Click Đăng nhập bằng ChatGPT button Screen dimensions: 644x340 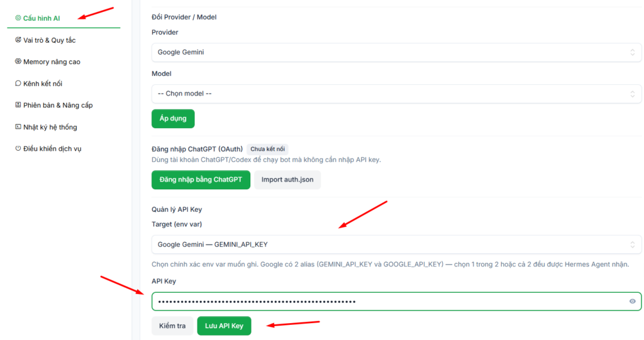pyautogui.click(x=201, y=180)
